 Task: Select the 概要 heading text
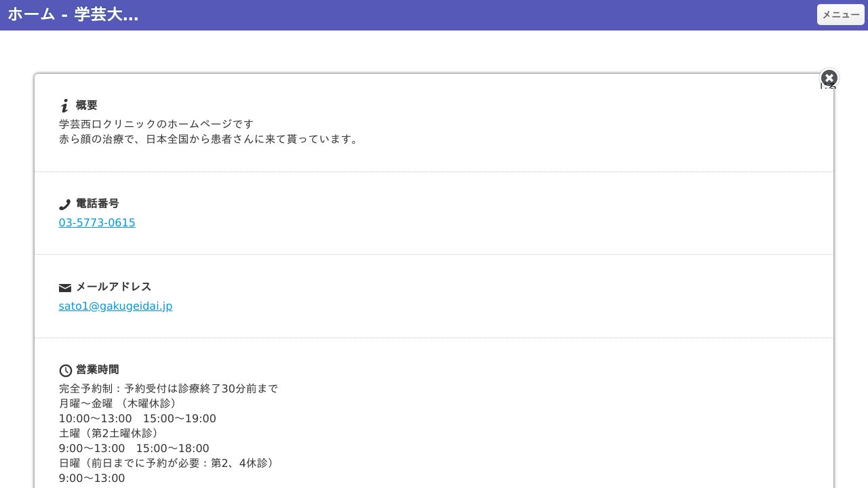87,105
